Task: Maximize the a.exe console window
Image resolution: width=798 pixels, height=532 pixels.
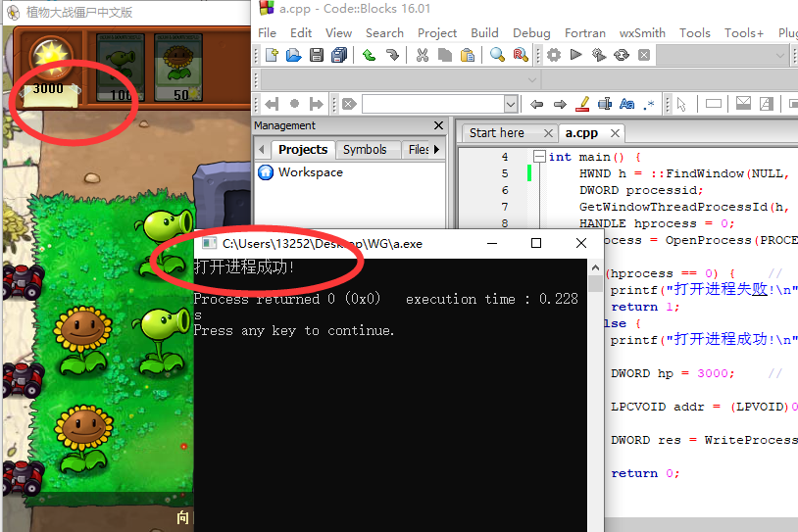Action: pyautogui.click(x=536, y=244)
